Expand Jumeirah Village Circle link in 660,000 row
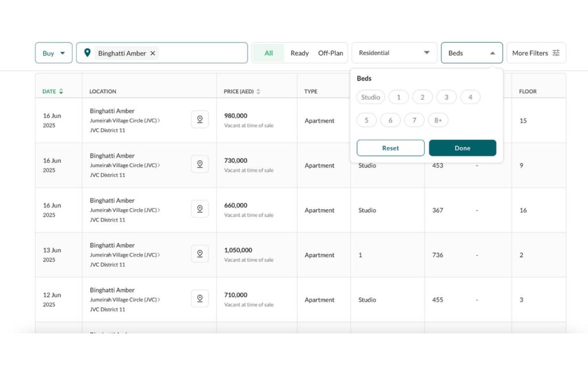The width and height of the screenshot is (588, 368). [x=125, y=210]
